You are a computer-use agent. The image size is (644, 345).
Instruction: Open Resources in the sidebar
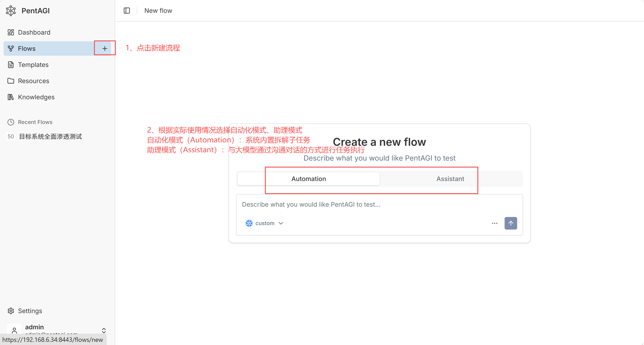[x=57, y=81]
